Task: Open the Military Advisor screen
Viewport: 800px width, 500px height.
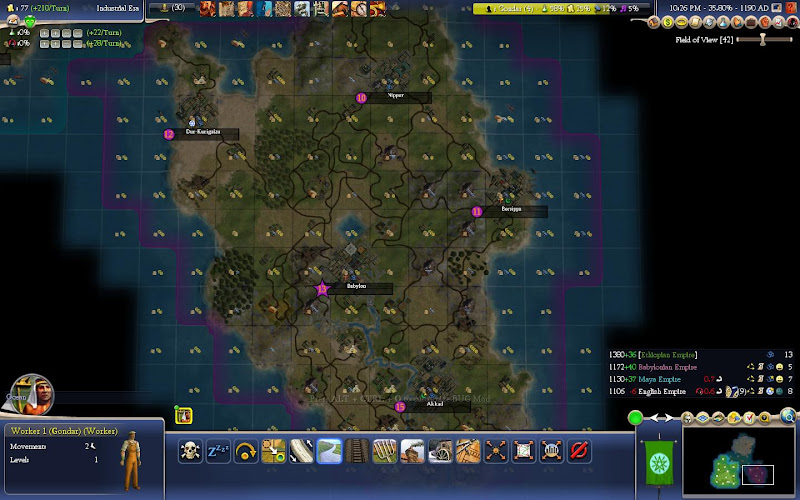Action: (x=709, y=22)
